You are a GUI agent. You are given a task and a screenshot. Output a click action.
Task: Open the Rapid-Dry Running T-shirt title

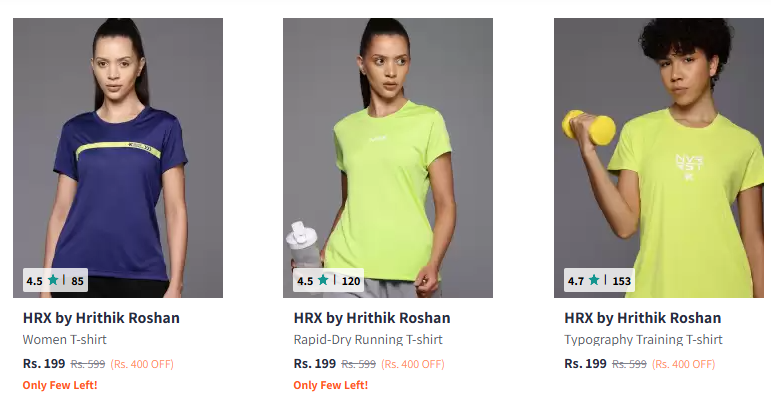point(368,340)
